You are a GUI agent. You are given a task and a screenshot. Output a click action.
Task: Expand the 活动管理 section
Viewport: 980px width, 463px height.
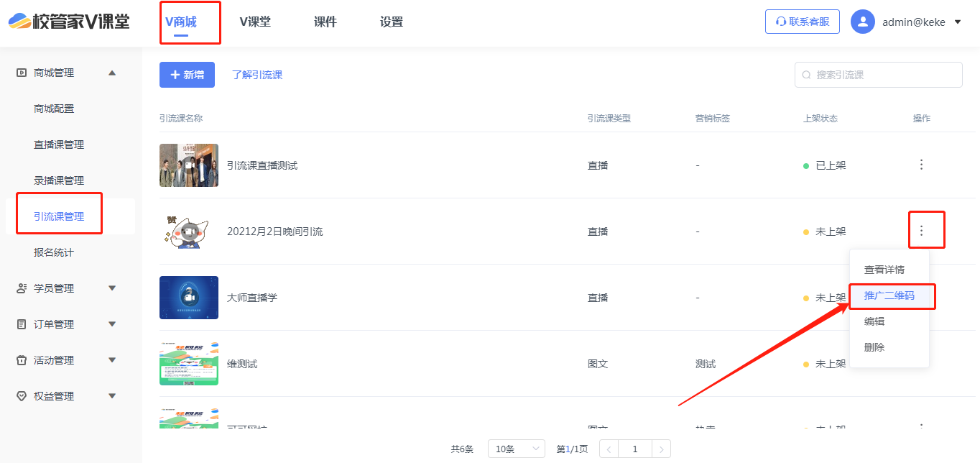coord(112,360)
